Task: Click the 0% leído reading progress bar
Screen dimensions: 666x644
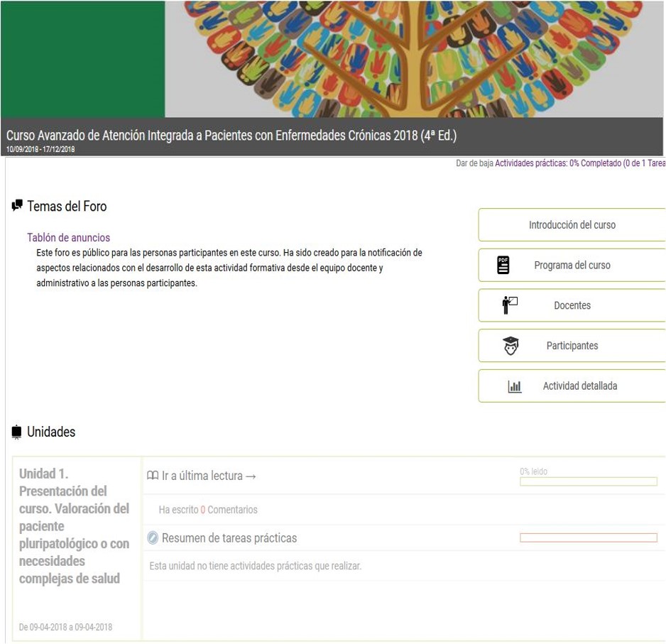Action: (589, 481)
